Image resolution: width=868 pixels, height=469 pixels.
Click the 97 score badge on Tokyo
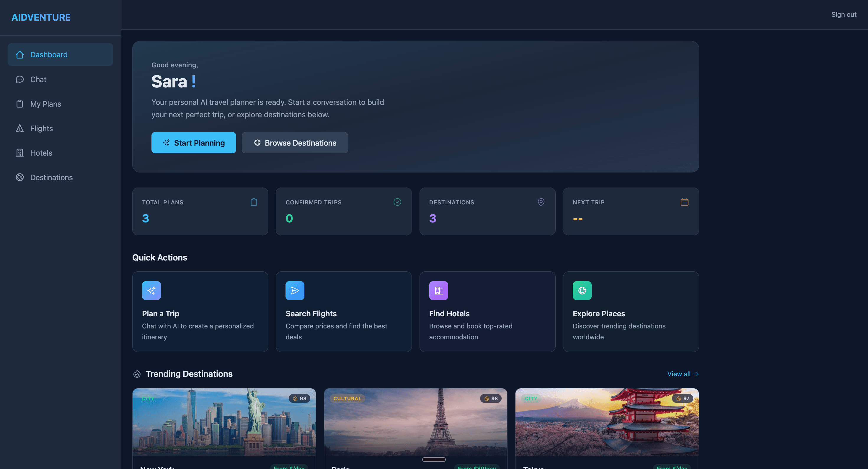(683, 398)
